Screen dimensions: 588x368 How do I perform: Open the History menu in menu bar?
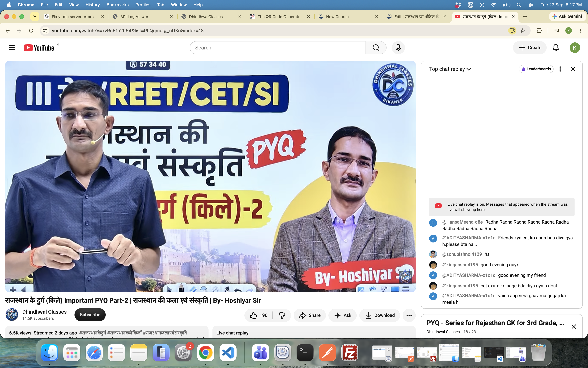[x=93, y=5]
